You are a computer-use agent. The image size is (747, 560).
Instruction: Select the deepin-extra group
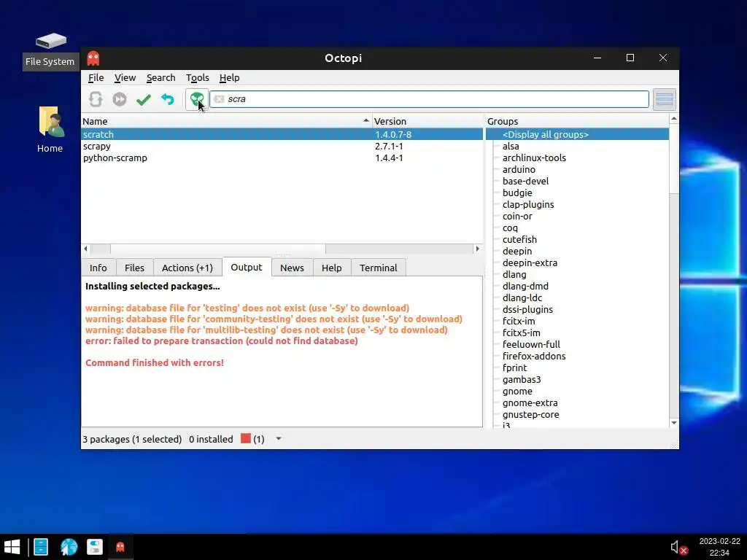coord(530,262)
